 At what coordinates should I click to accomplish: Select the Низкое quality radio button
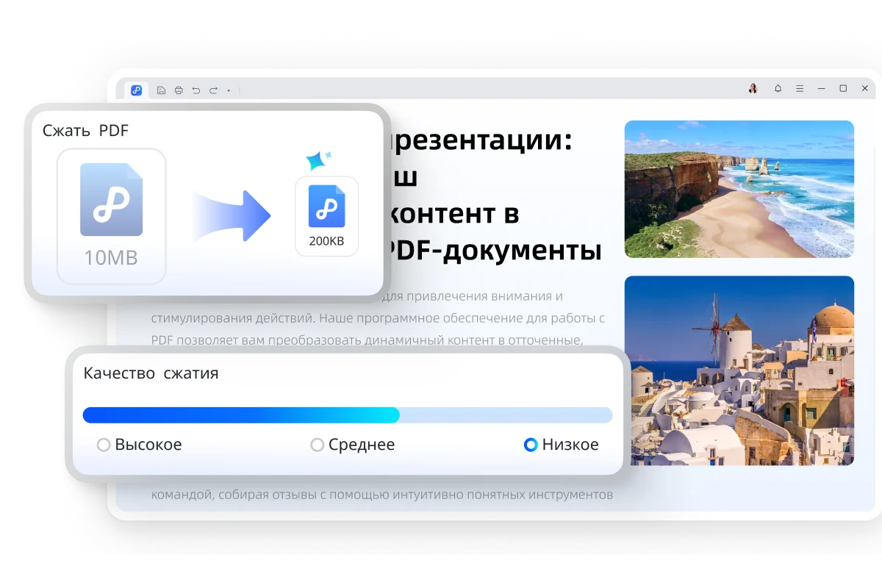(x=530, y=445)
